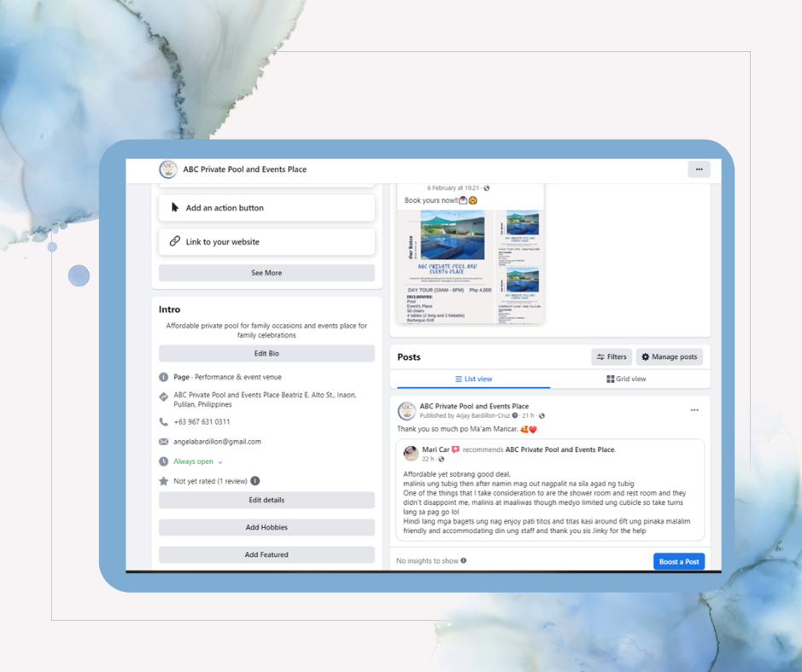Click the clock icon beside Always open

pyautogui.click(x=164, y=461)
